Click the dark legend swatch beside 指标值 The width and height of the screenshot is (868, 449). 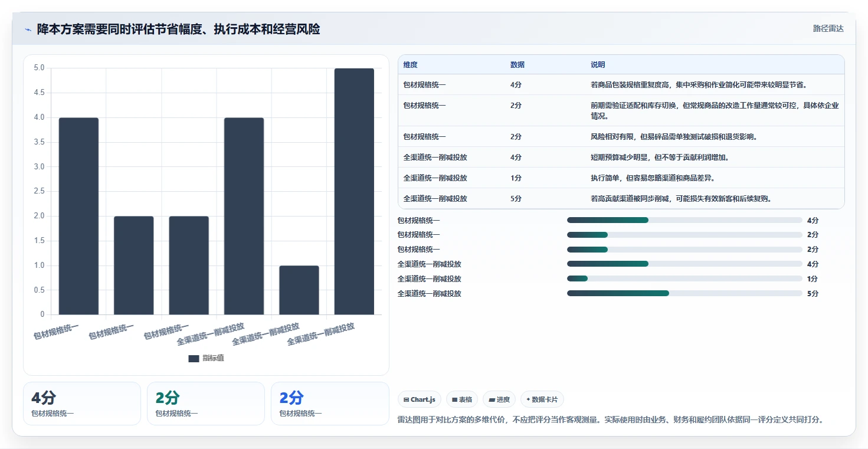pyautogui.click(x=194, y=358)
